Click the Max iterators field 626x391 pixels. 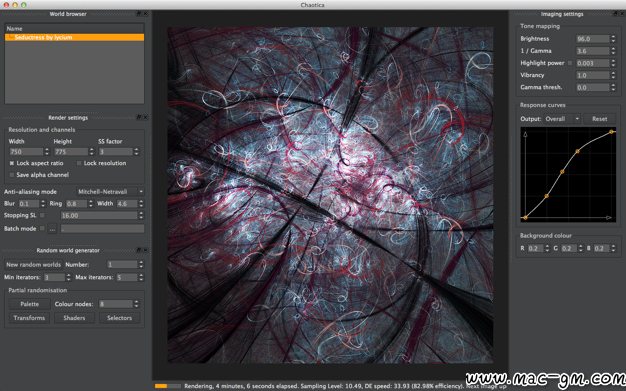click(x=127, y=277)
